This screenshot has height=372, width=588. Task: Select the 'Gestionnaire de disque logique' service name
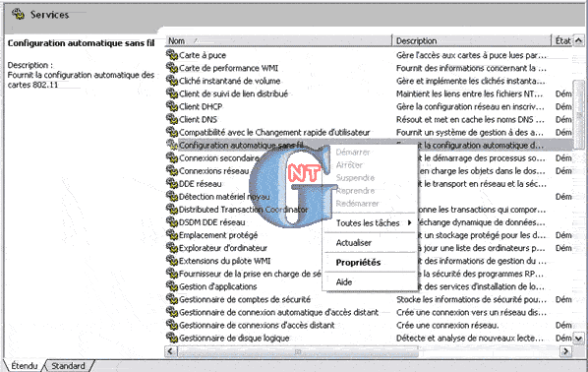[234, 338]
